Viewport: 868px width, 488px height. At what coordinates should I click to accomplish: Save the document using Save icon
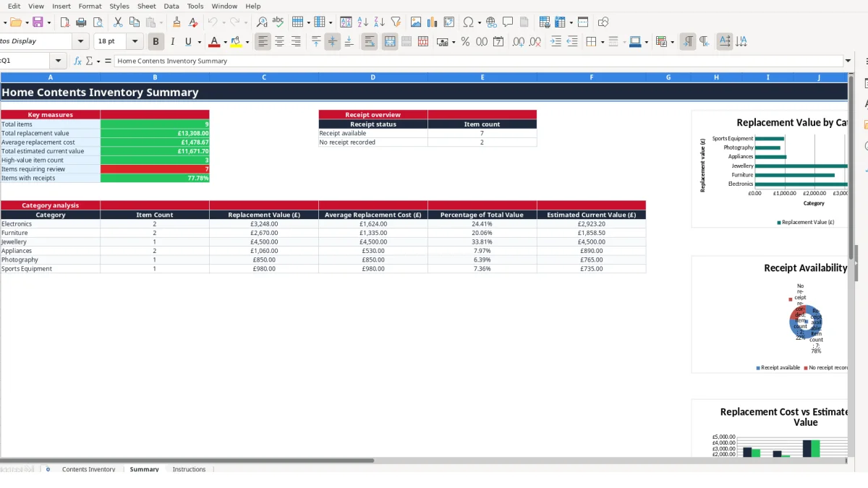click(x=38, y=22)
